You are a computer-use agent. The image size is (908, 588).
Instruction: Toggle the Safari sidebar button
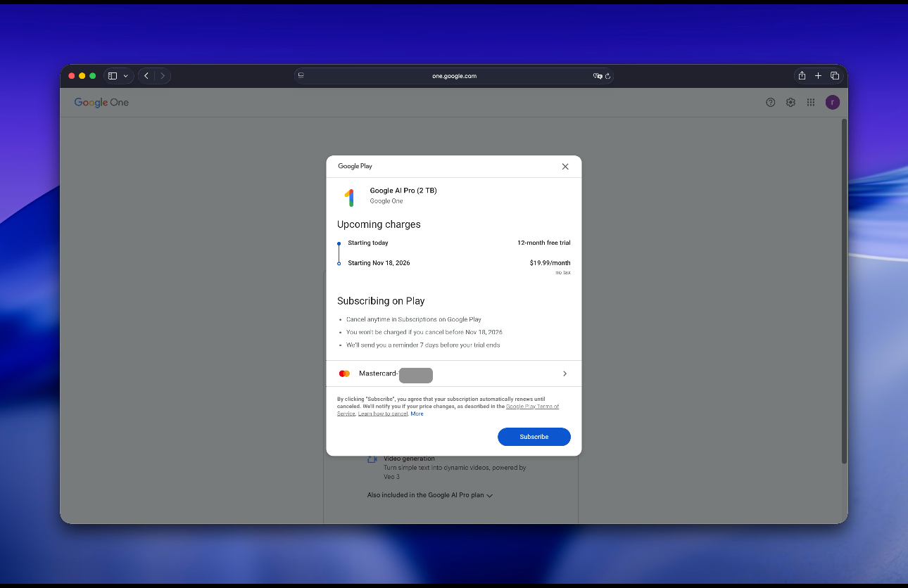coord(113,76)
